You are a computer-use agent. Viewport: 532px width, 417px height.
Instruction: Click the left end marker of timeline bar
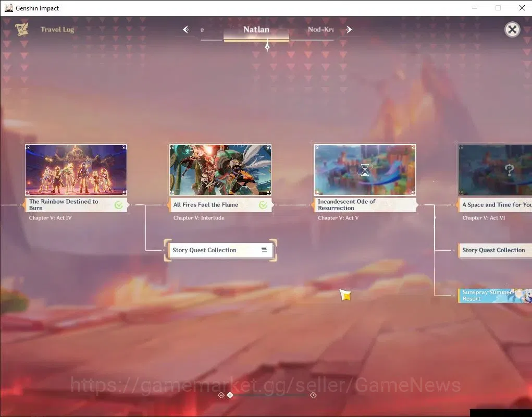(221, 395)
